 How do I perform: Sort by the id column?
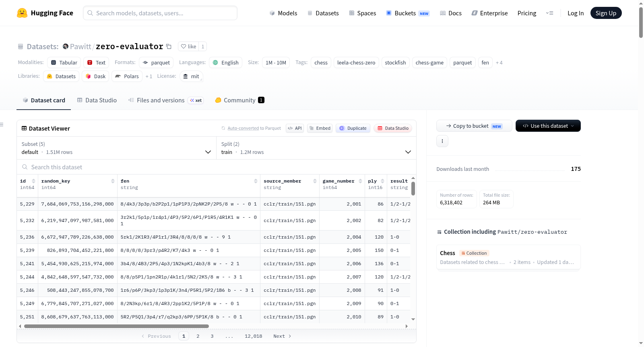[33, 181]
